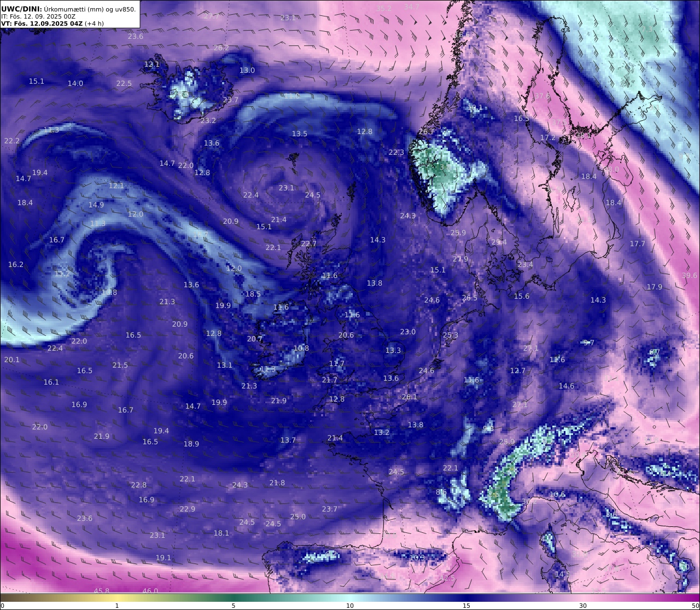Click the 'IT: Fös. 12. 09. 2025 00Z' line

pyautogui.click(x=38, y=16)
